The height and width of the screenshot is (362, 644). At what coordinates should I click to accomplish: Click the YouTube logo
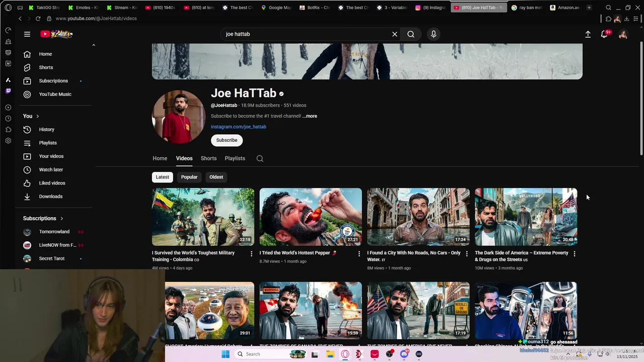coord(57,34)
